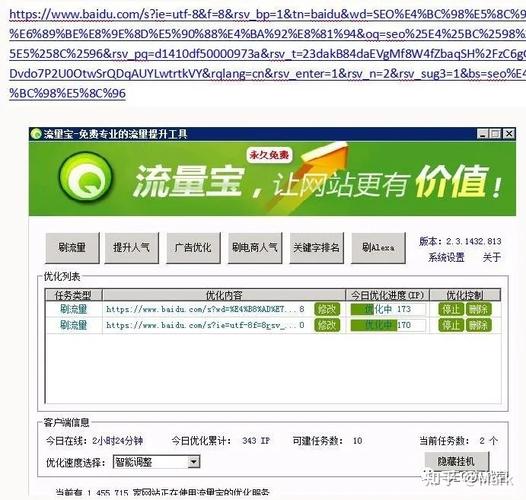Maximize the 流量宝 window

[495, 134]
